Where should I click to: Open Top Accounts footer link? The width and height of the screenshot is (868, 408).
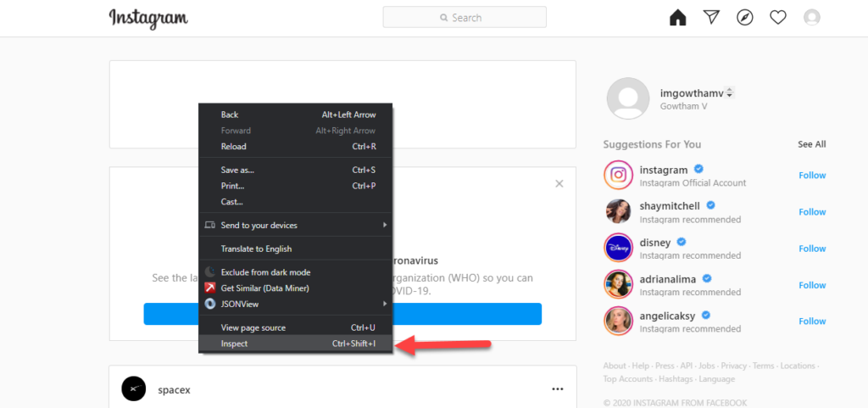(628, 379)
